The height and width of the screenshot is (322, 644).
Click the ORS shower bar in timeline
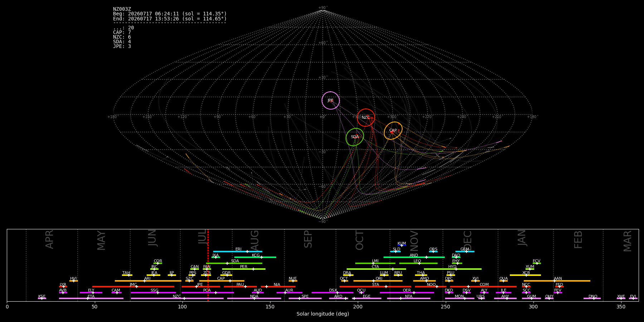coord(433,252)
